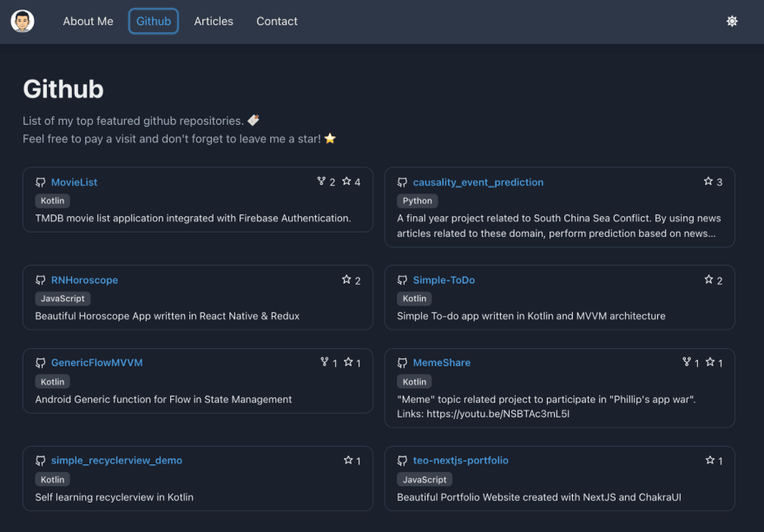Click the star icon on causality_event_prediction card
Image resolution: width=764 pixels, height=532 pixels.
point(708,181)
